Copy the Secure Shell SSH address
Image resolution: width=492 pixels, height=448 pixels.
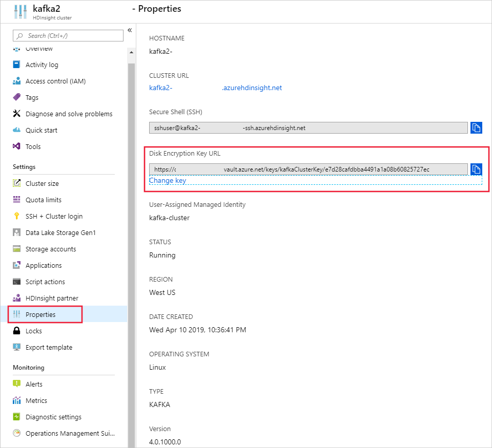pos(476,127)
